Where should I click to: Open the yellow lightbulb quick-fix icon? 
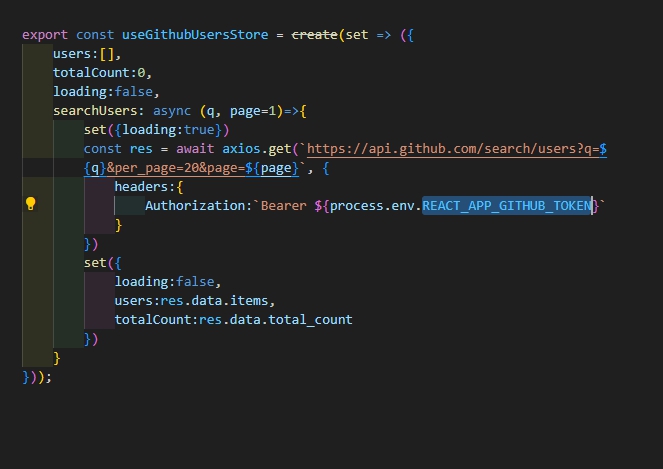pyautogui.click(x=30, y=204)
